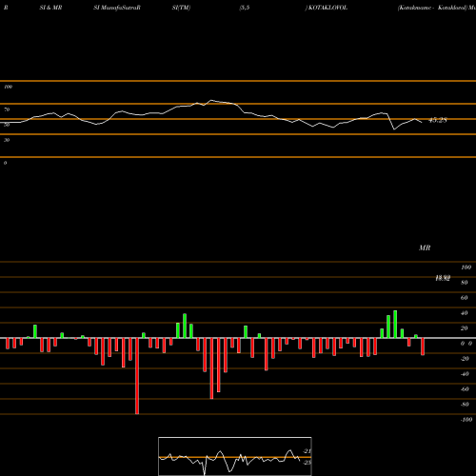This screenshot has width=476, height=476.
Task: Open the mini chart thumbnail at the bottom
Action: point(235,456)
